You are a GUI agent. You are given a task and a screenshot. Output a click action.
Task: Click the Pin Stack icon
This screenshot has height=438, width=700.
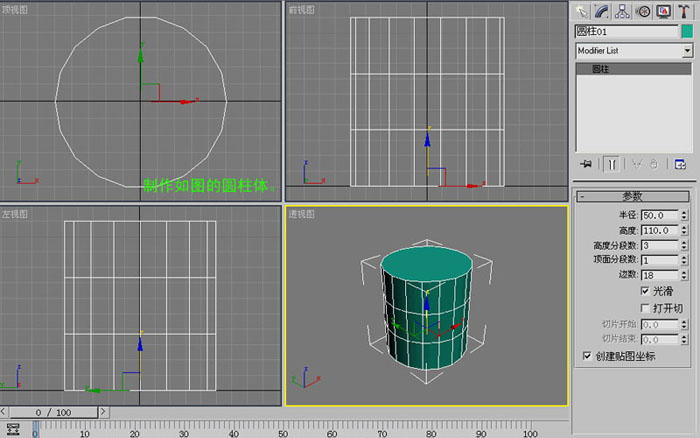click(x=586, y=164)
